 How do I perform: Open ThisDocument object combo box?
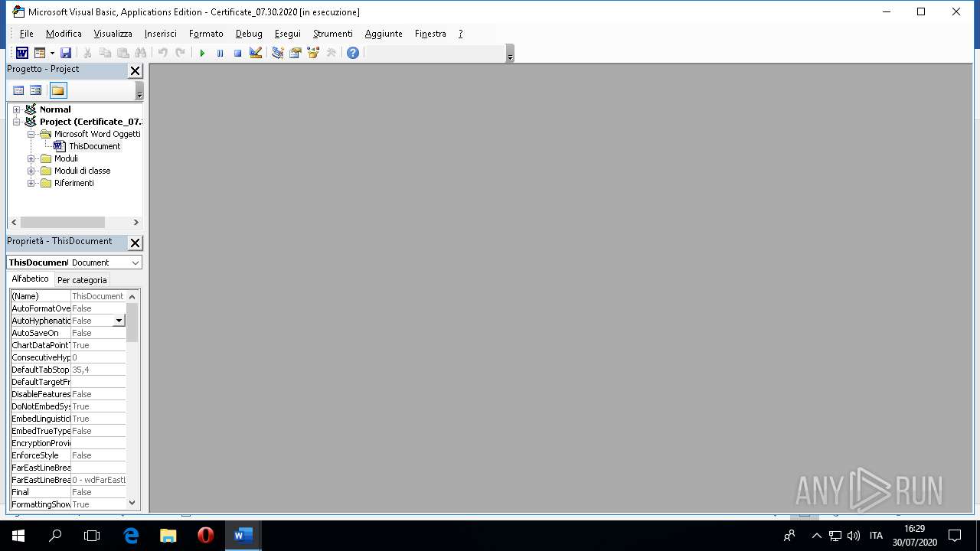(74, 262)
